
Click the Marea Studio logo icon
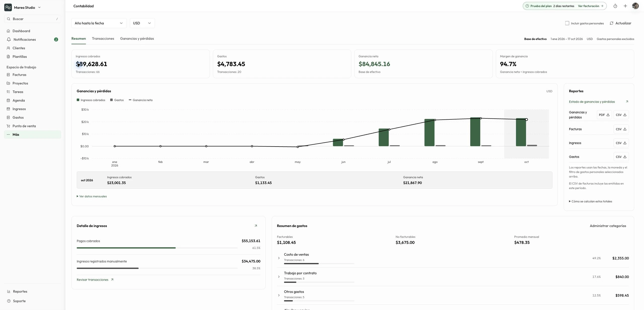pyautogui.click(x=8, y=8)
